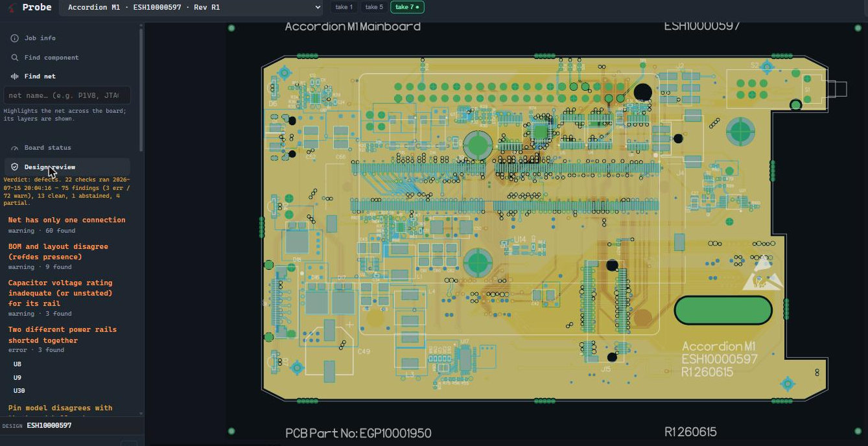Open the Design review shield section
Image resolution: width=868 pixels, height=446 pixels.
[67, 167]
